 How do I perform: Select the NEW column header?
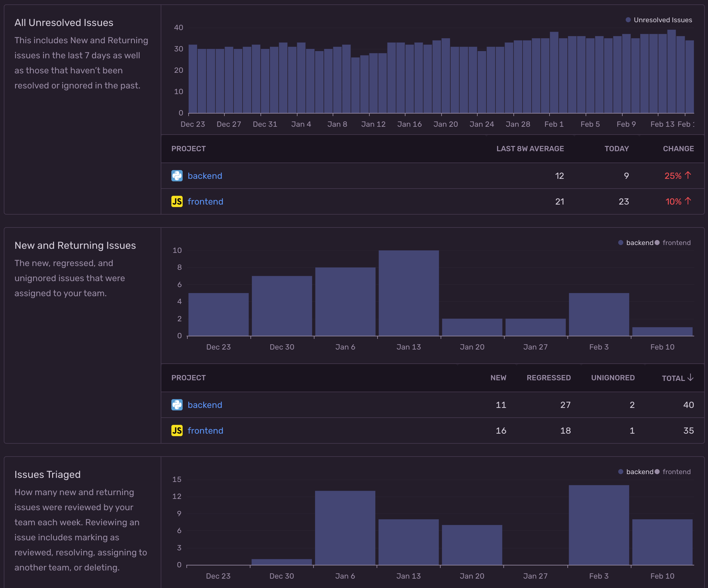(x=499, y=378)
